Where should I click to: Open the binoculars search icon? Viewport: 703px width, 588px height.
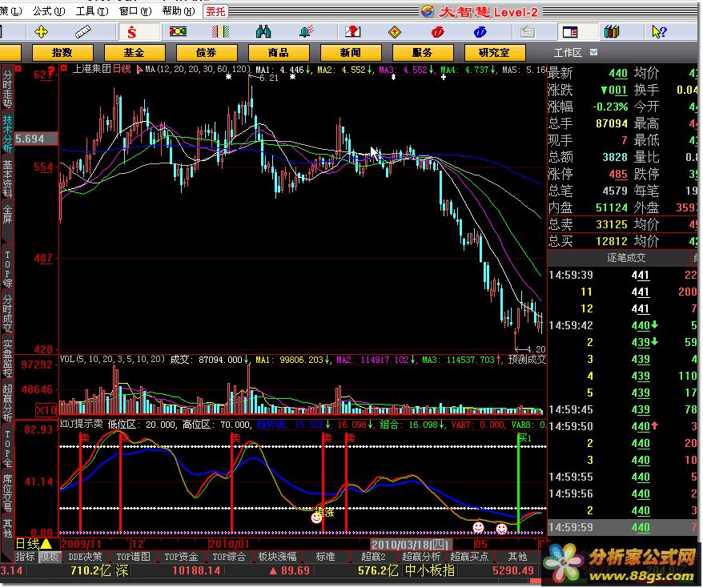point(263,31)
